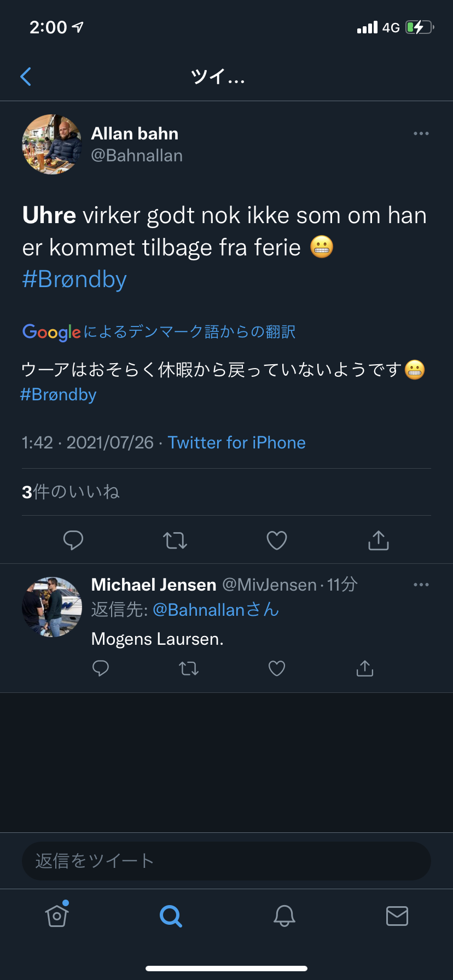Open the Notifications bell tab
Viewport: 453px width, 980px height.
[x=284, y=915]
